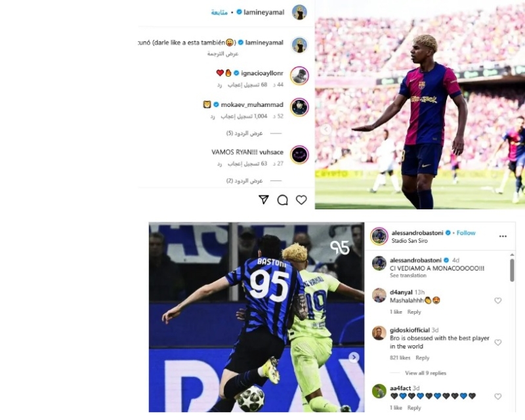Expand the 5 replies under mokaev_muhammad comment
525x420 pixels.
(x=244, y=133)
